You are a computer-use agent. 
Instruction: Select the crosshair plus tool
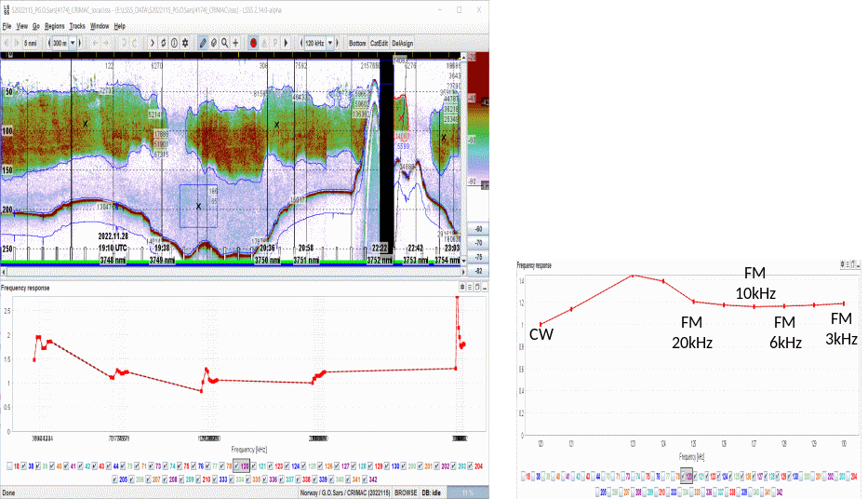[x=235, y=43]
